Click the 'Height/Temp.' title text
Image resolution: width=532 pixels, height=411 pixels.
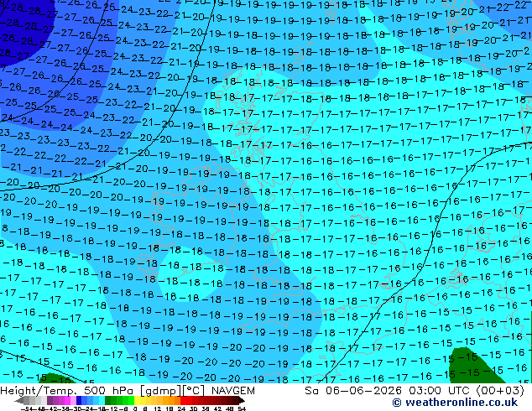[39, 391]
